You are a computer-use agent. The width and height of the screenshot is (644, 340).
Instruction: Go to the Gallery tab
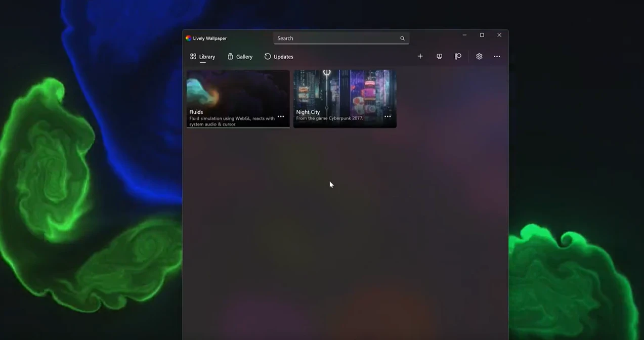tap(240, 57)
